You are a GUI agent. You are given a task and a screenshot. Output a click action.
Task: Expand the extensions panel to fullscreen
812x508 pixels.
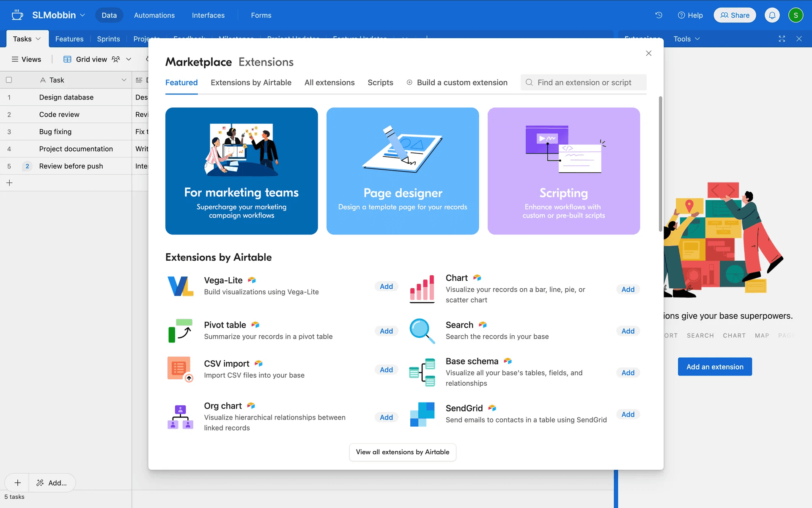[782, 39]
